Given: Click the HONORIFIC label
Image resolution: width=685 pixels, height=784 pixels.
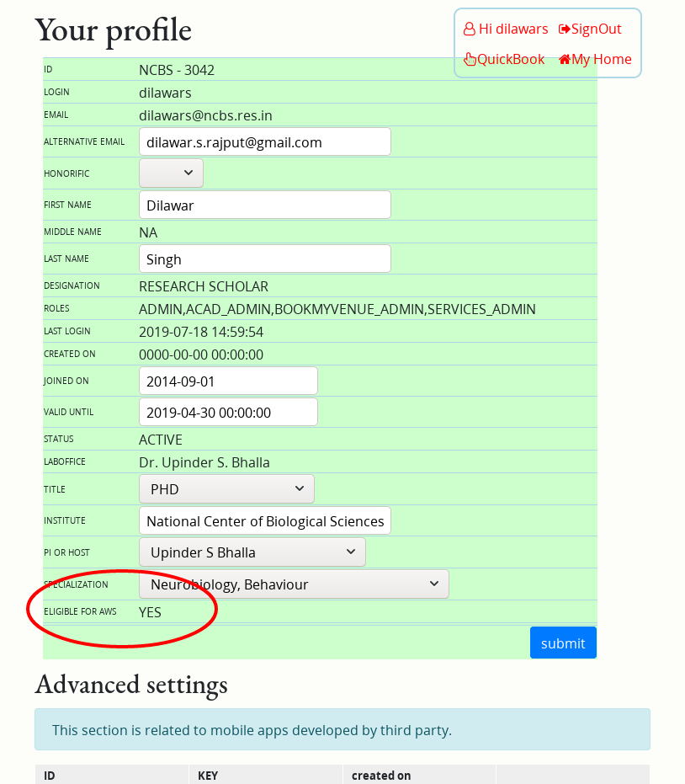Looking at the screenshot, I should (x=66, y=173).
